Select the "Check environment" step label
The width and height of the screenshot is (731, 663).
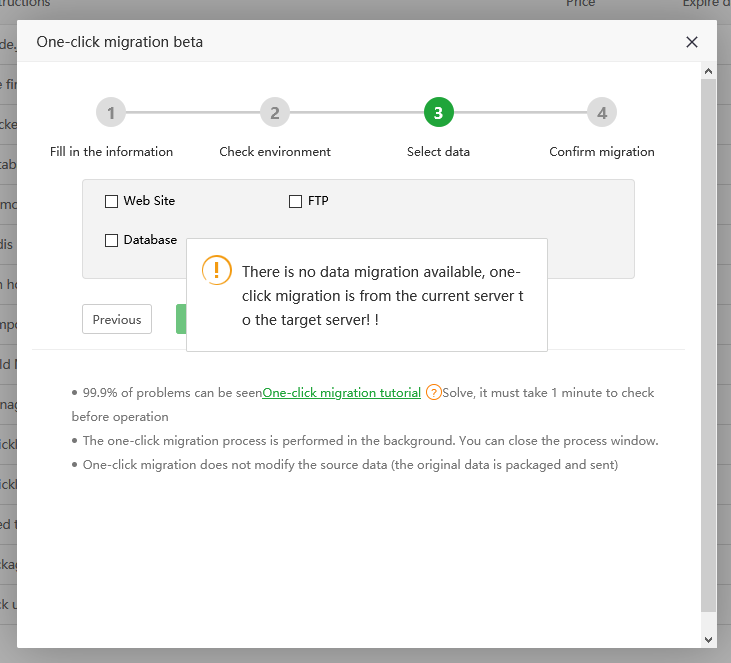click(275, 152)
